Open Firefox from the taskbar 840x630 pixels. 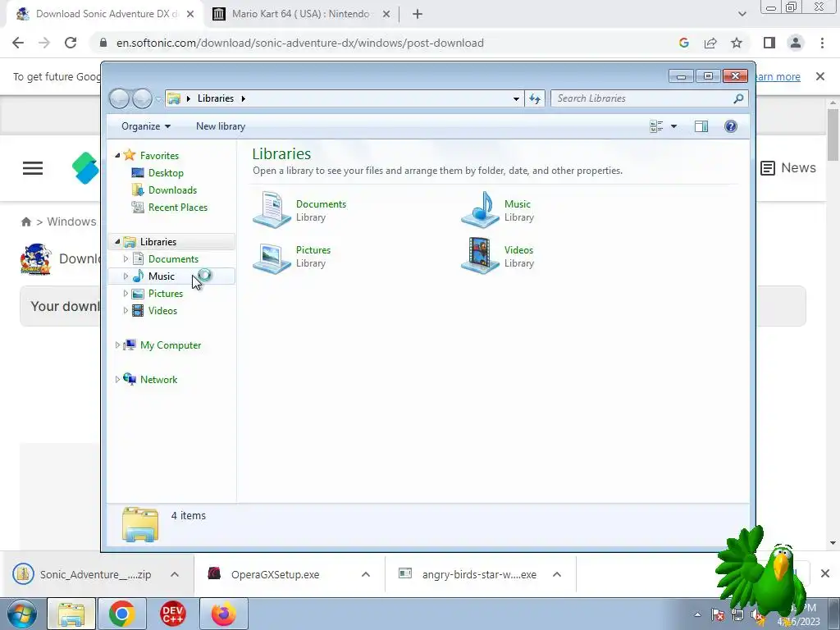pyautogui.click(x=224, y=614)
